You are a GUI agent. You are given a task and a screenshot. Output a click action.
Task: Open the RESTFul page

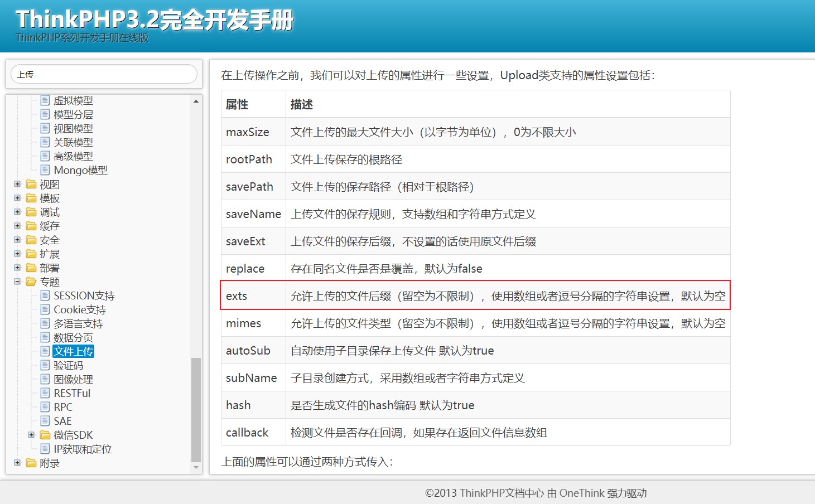click(72, 393)
